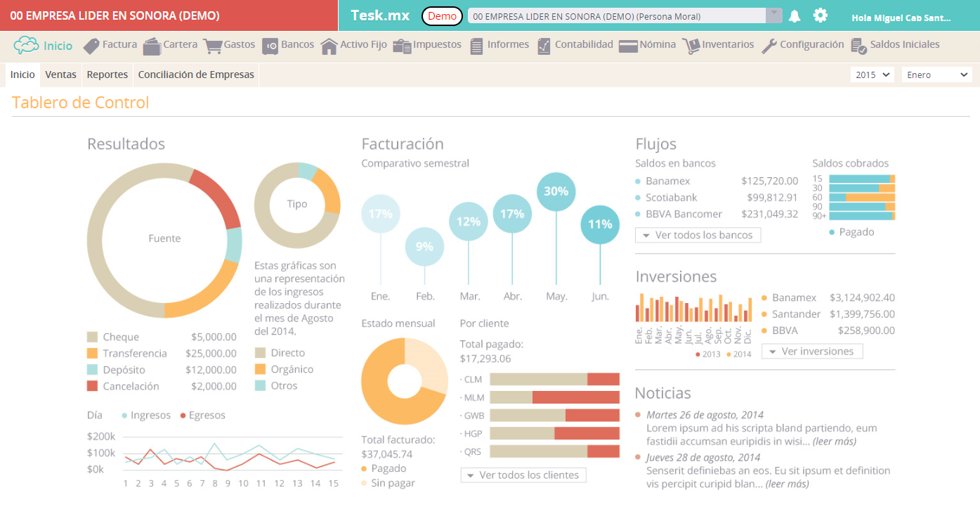
Task: Open leer más for Jueves 28 news
Action: click(x=787, y=484)
